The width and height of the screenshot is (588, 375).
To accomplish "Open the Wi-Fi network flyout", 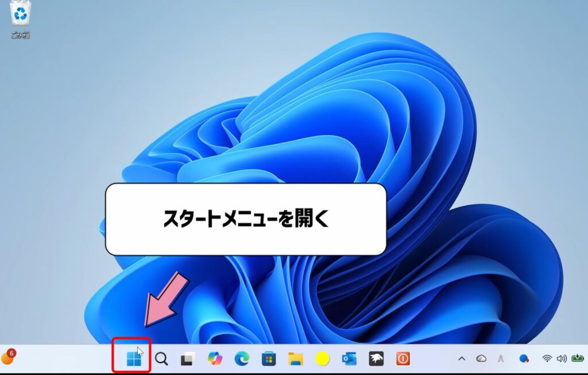I will click(x=546, y=358).
